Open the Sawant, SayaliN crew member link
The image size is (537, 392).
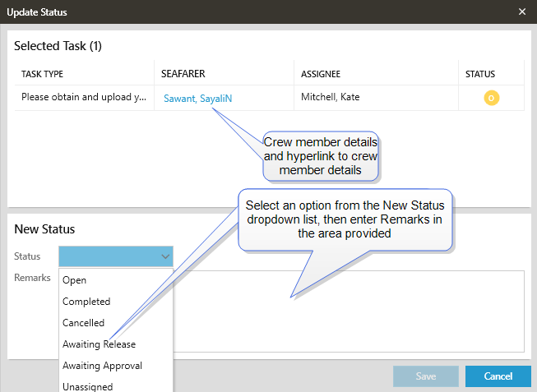pyautogui.click(x=197, y=98)
